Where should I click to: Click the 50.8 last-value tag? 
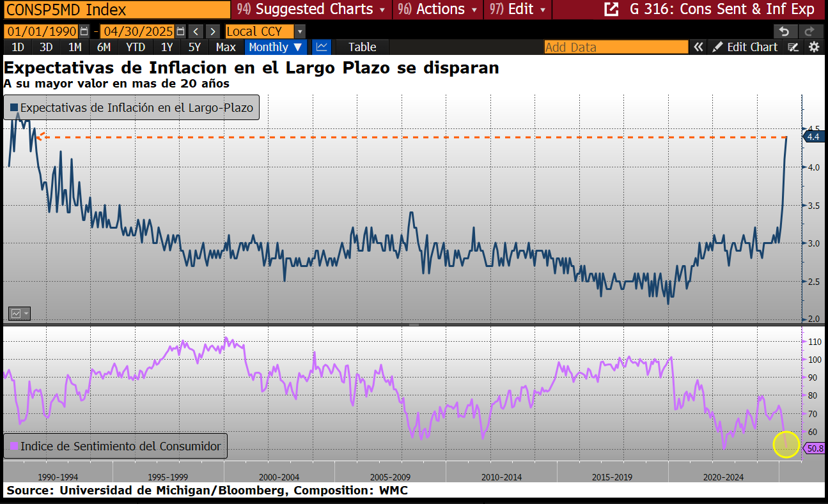click(815, 448)
